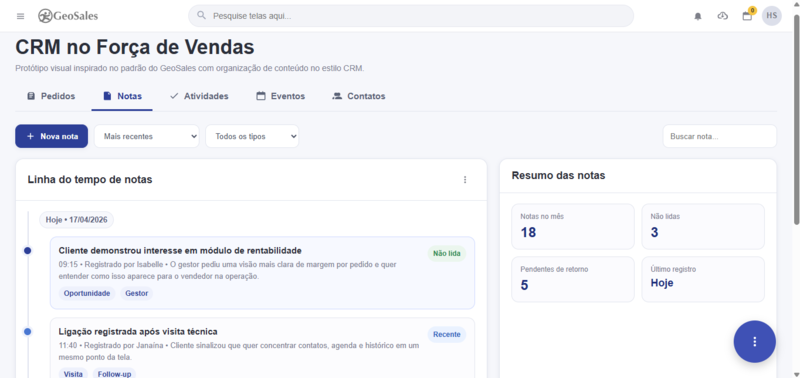
Task: Open the hamburger navigation menu
Action: tap(20, 16)
